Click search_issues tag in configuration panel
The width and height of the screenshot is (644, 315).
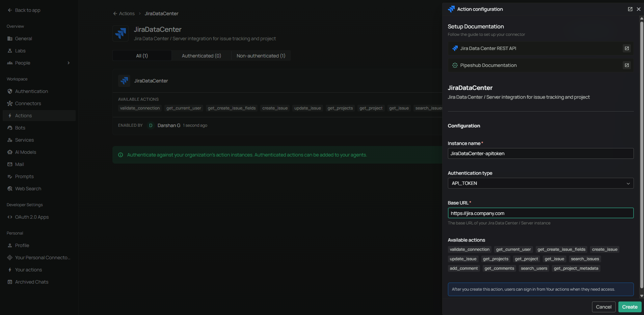click(585, 259)
